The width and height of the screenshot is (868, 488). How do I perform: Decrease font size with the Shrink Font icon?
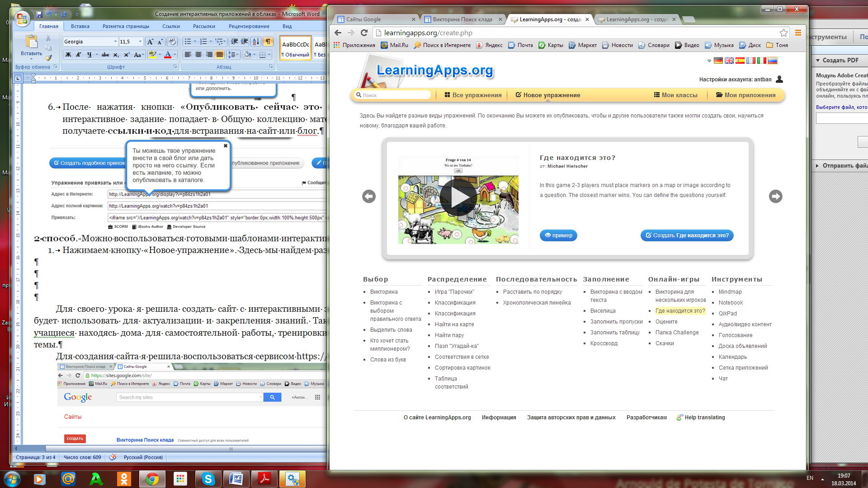point(160,42)
